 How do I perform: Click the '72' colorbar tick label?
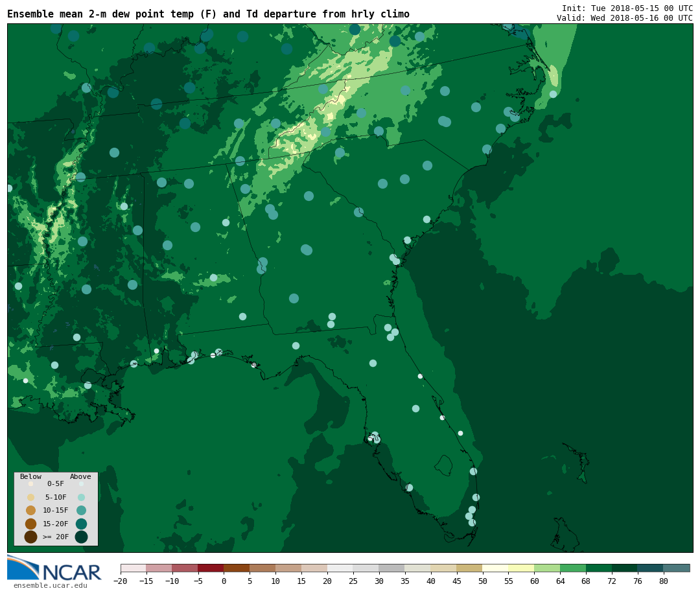tap(612, 581)
